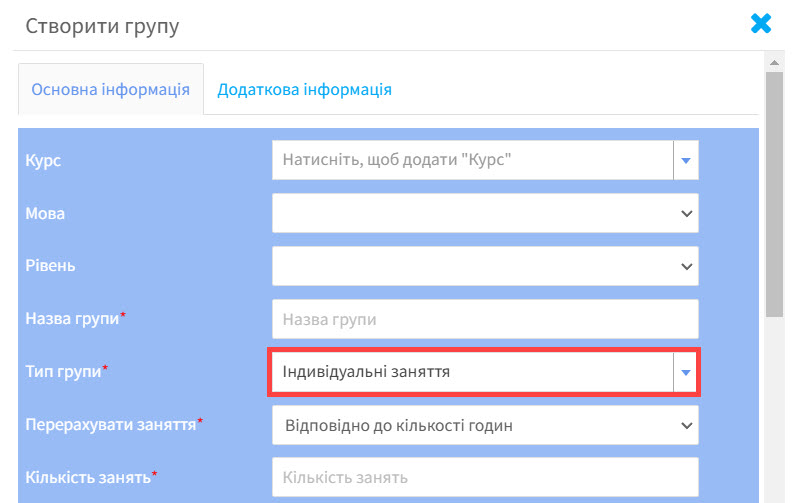Expand the Тип групи blue arrow
The height and width of the screenshot is (503, 801).
click(x=686, y=372)
